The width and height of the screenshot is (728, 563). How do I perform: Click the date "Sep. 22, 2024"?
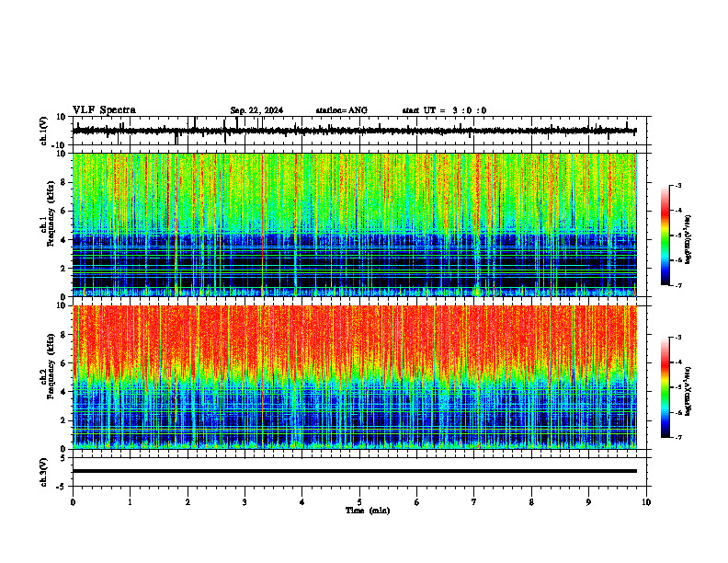[256, 110]
